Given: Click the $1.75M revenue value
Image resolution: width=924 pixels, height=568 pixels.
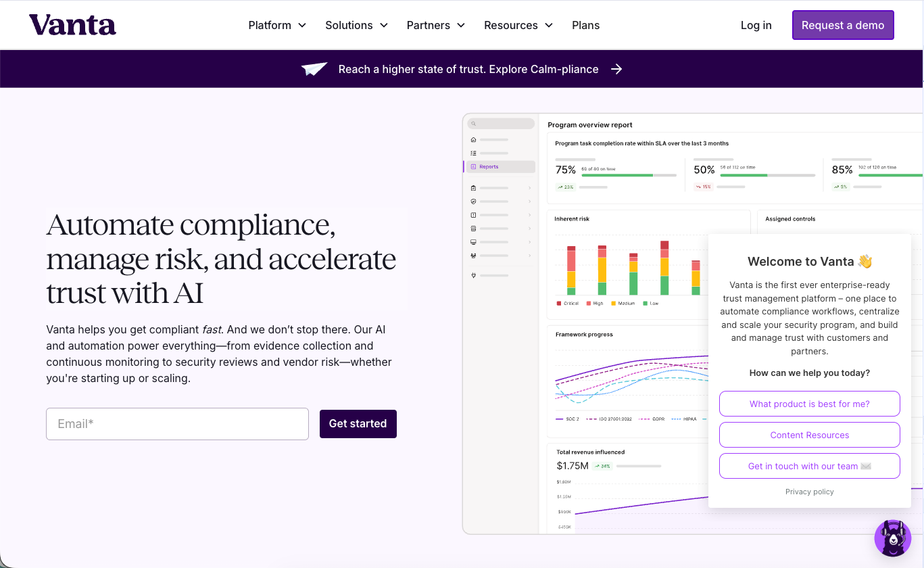Looking at the screenshot, I should [573, 466].
